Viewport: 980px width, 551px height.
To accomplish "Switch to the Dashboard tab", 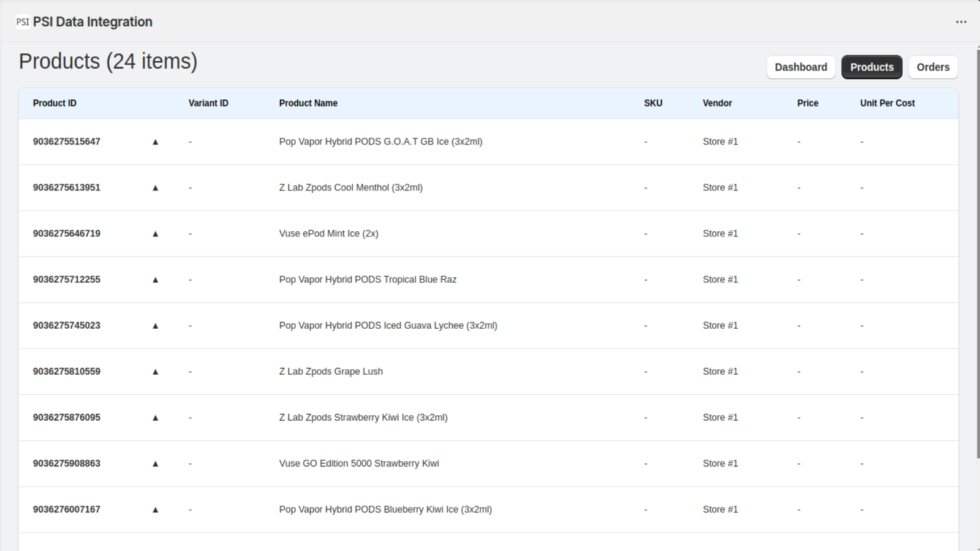I will pos(801,67).
